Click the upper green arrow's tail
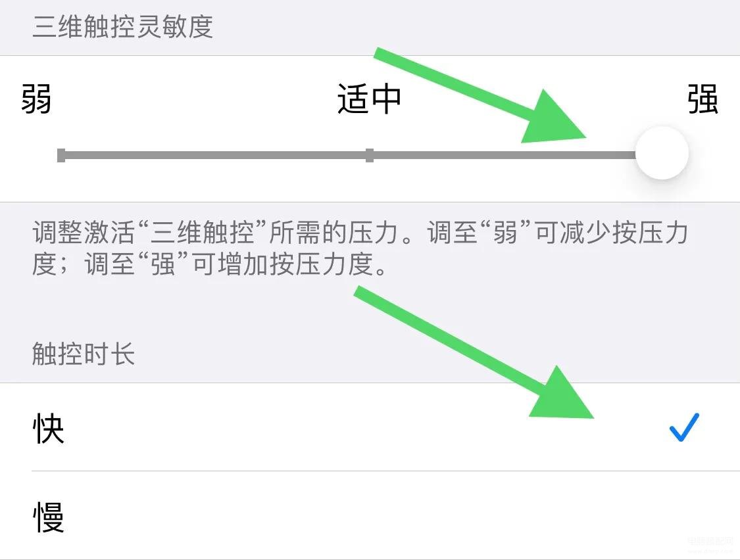 pyautogui.click(x=383, y=55)
